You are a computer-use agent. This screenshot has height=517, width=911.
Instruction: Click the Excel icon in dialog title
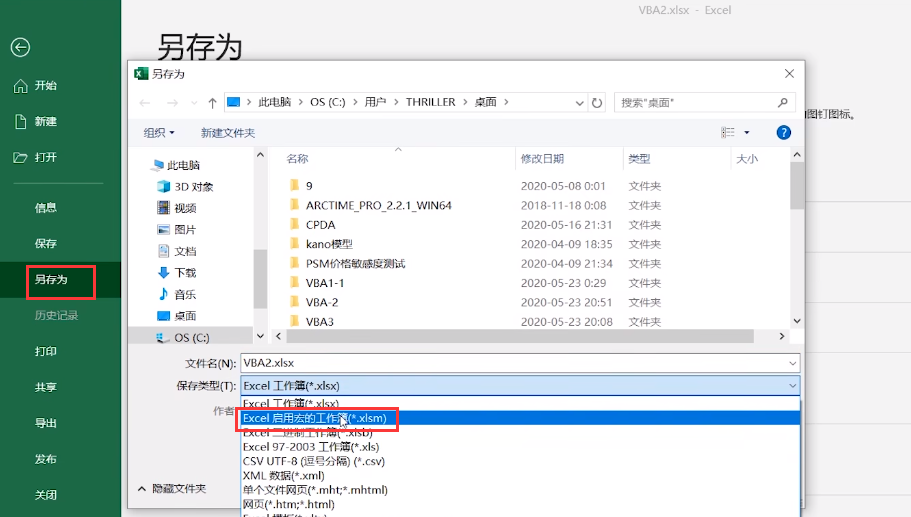click(x=141, y=74)
